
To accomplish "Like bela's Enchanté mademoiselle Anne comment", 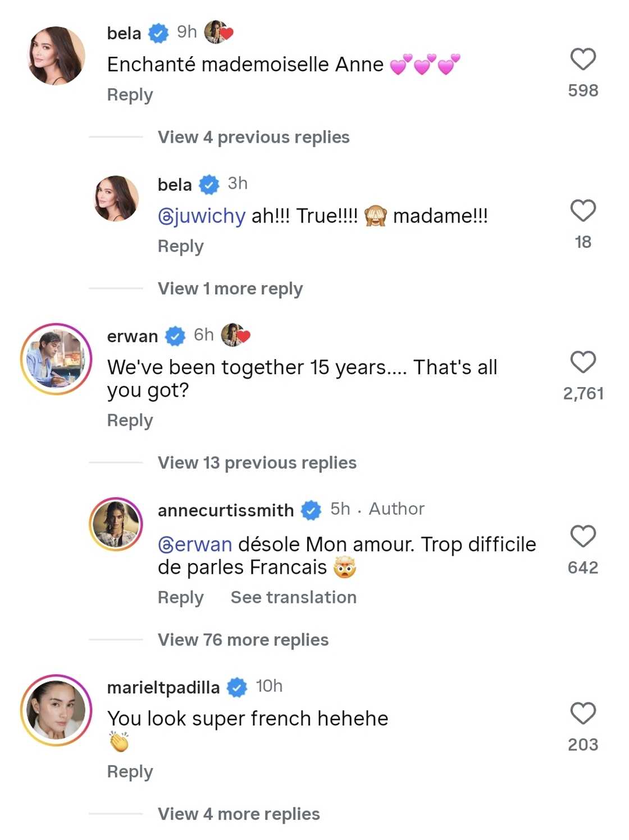I will (582, 60).
